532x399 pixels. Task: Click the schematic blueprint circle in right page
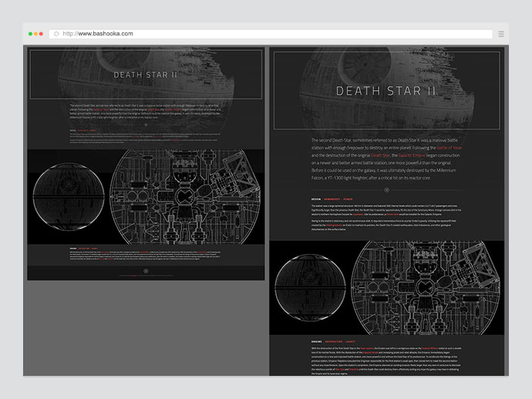point(426,288)
